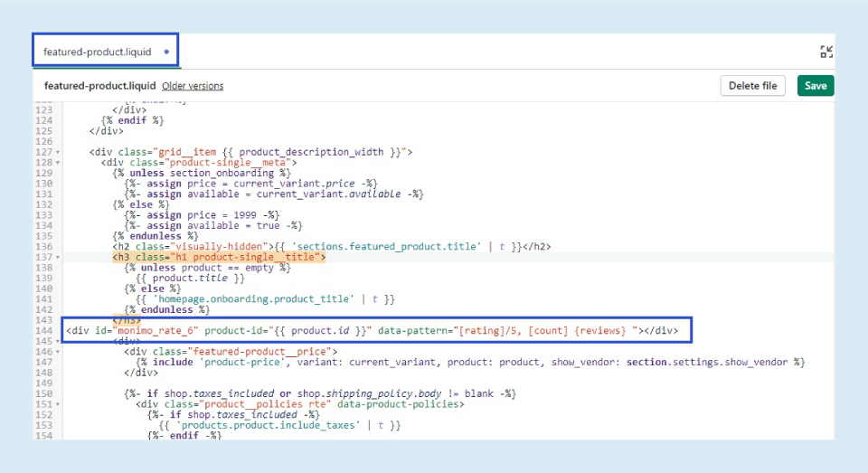The height and width of the screenshot is (473, 868).
Task: Collapse featured-product__price div at line 146
Action: [59, 352]
